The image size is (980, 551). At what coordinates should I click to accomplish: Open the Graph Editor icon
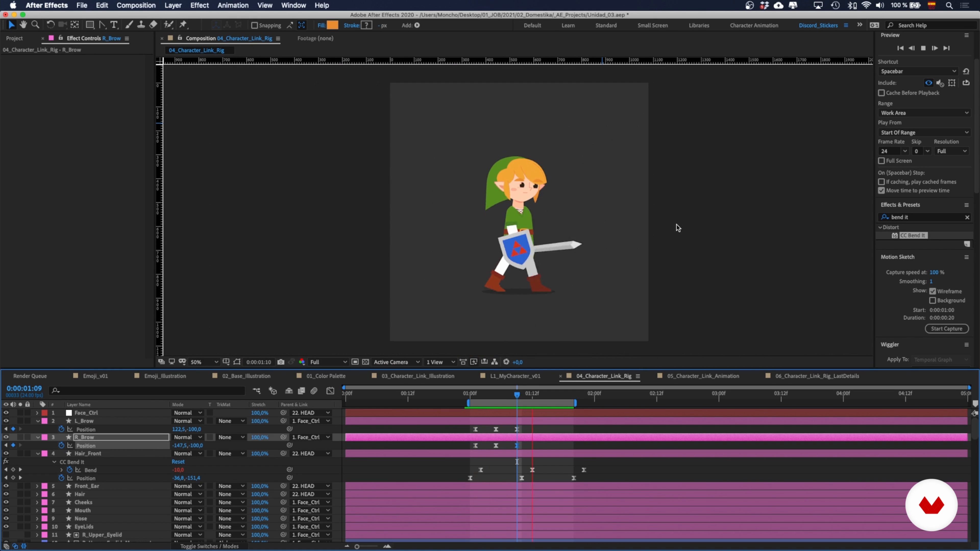coord(330,391)
